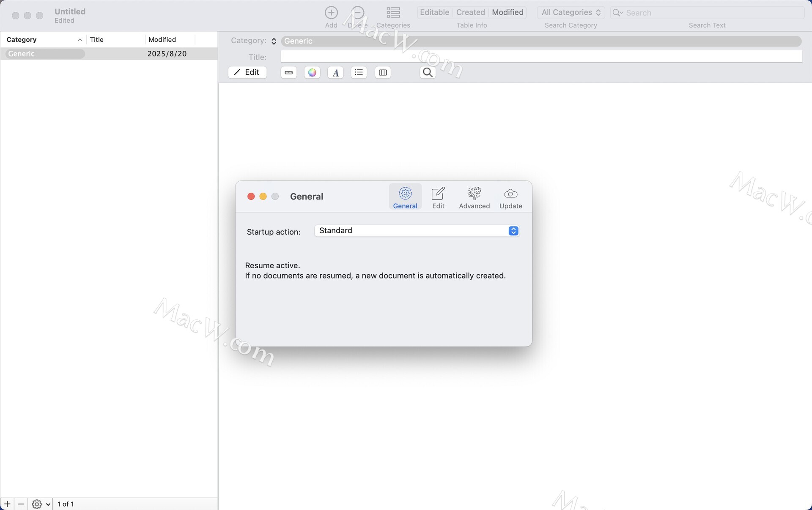Open the color wheel picker
The image size is (812, 510).
312,73
